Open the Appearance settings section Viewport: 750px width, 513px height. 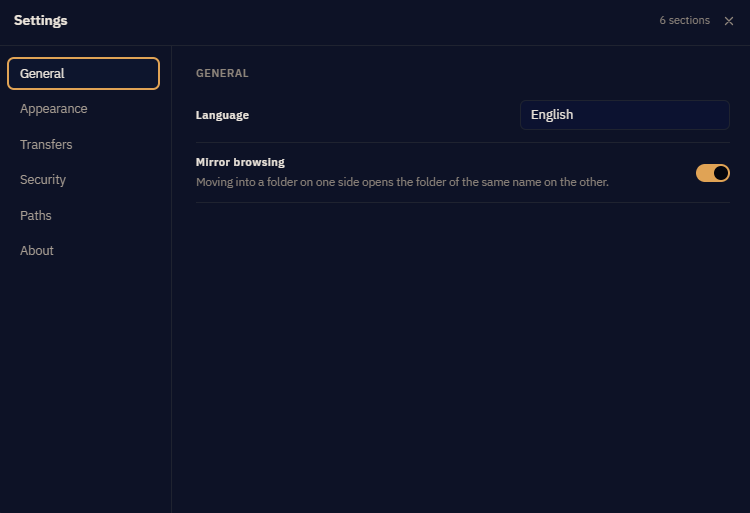[x=83, y=109]
